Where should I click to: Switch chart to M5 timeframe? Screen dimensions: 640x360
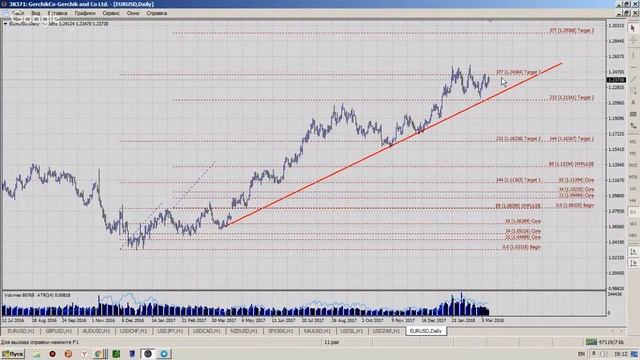(633, 153)
